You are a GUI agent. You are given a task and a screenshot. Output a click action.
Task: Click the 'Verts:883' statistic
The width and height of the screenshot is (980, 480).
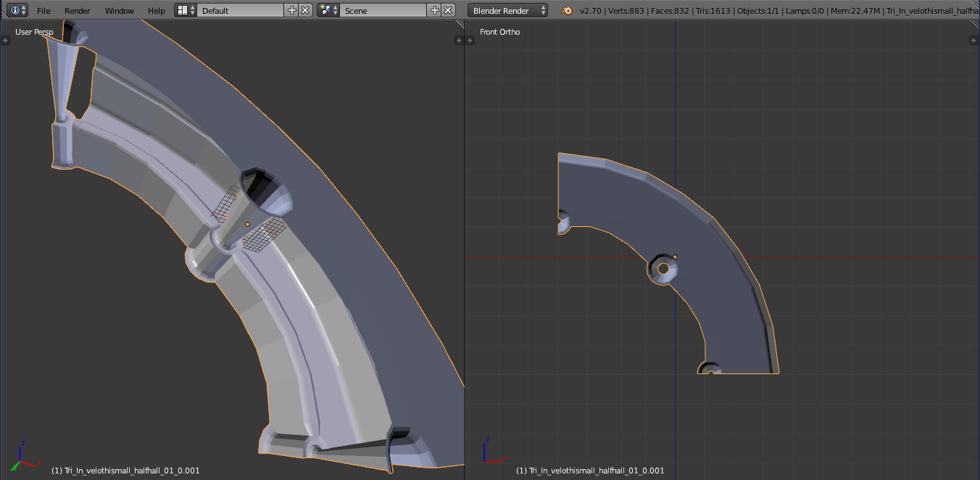[626, 11]
